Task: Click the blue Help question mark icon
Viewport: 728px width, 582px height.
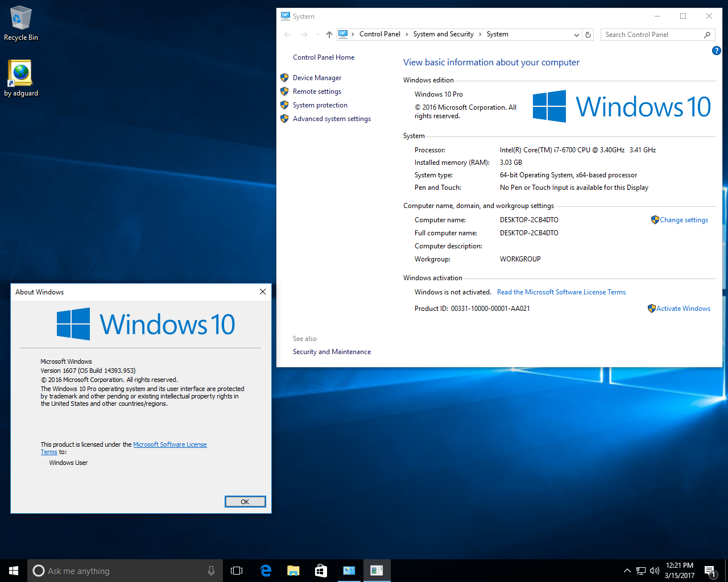Action: pyautogui.click(x=716, y=51)
